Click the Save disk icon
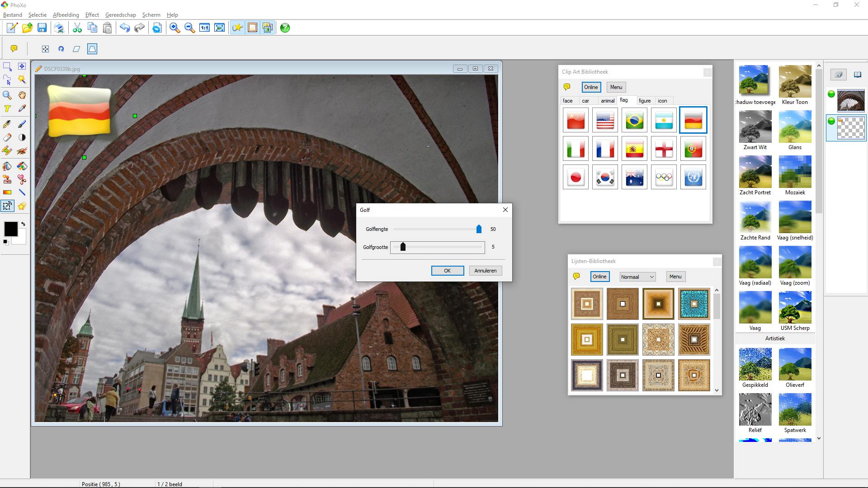868x488 pixels. click(x=42, y=28)
